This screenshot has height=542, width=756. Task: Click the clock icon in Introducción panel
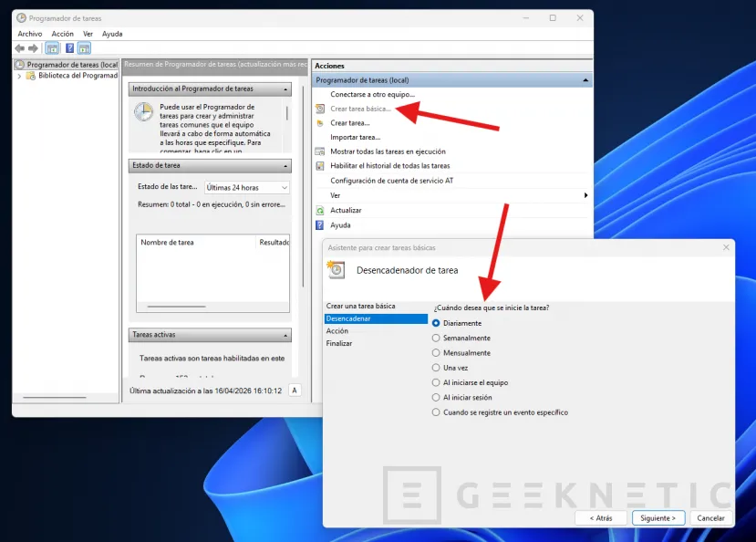[144, 112]
